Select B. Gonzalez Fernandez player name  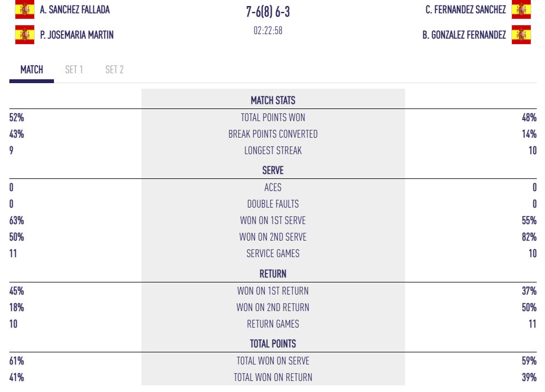pyautogui.click(x=464, y=35)
